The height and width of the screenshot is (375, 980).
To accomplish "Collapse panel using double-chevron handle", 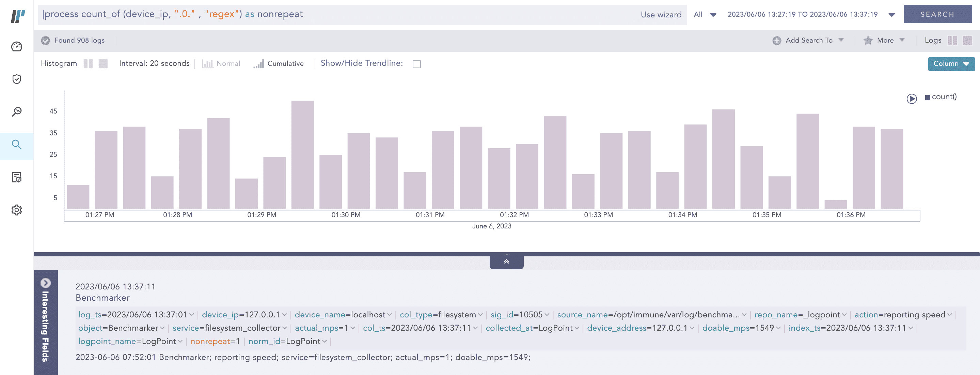I will pos(506,261).
